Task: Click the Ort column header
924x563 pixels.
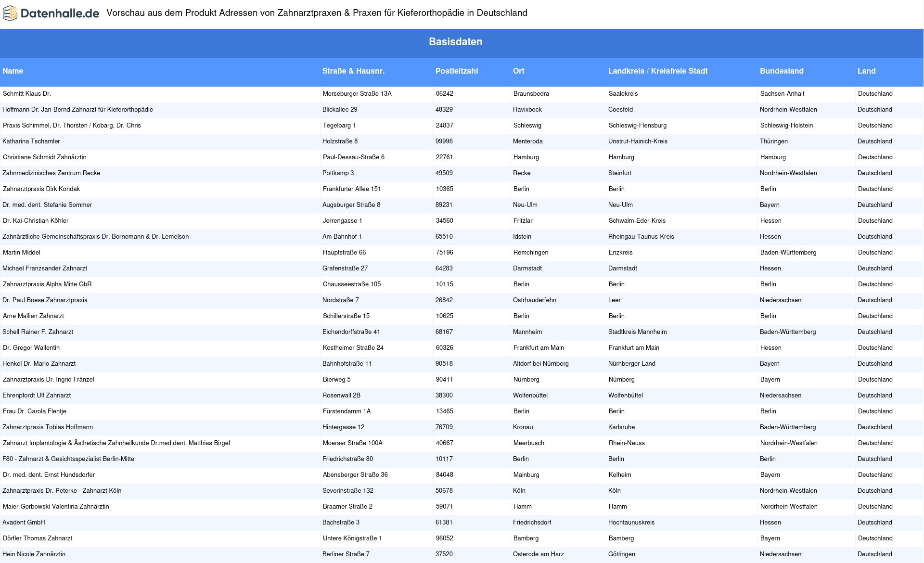Action: point(518,71)
